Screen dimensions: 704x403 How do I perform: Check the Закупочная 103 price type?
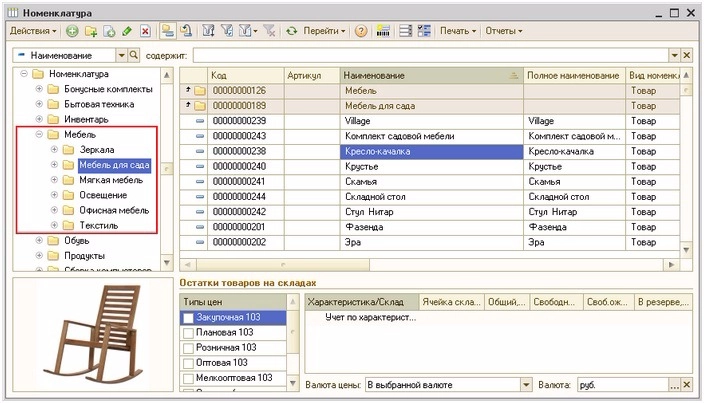(188, 317)
